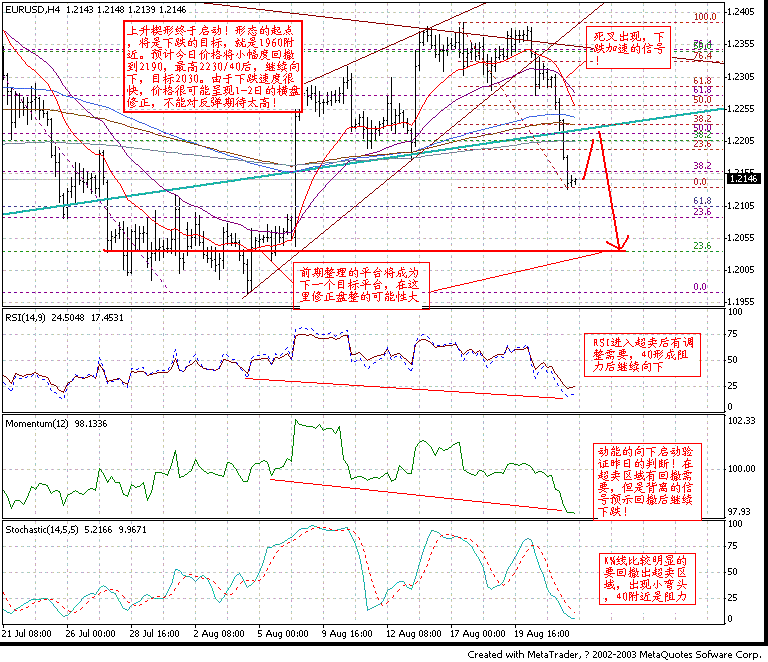Click time axis label 12 Aug 08:00
The width and height of the screenshot is (768, 662).
click(413, 634)
